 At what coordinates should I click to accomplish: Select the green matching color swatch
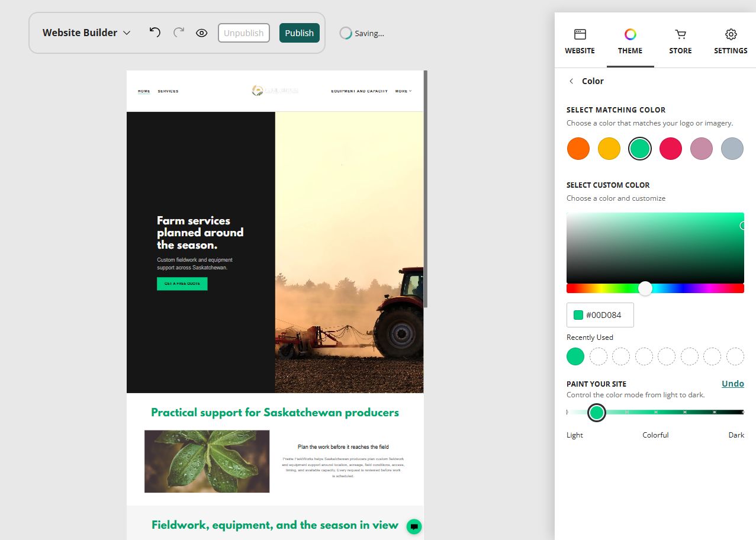coord(640,149)
